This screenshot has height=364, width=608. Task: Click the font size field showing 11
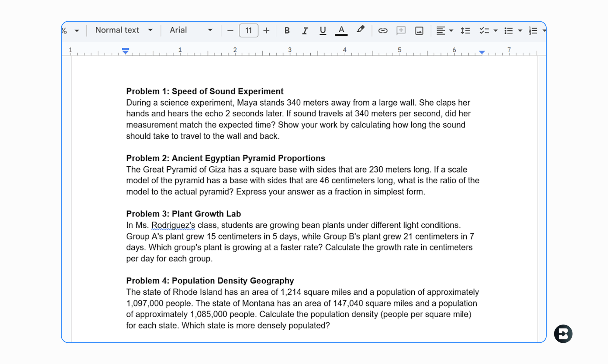coord(249,30)
